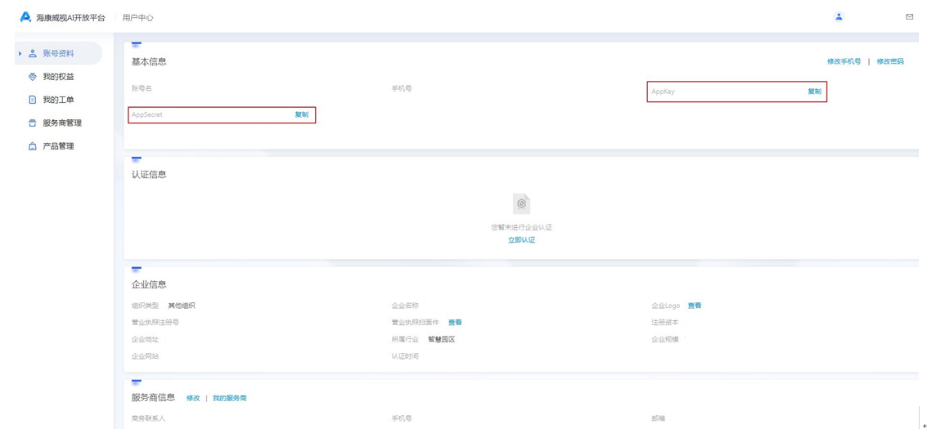Click the 我的工单 document icon
The height and width of the screenshot is (433, 927).
[x=33, y=100]
